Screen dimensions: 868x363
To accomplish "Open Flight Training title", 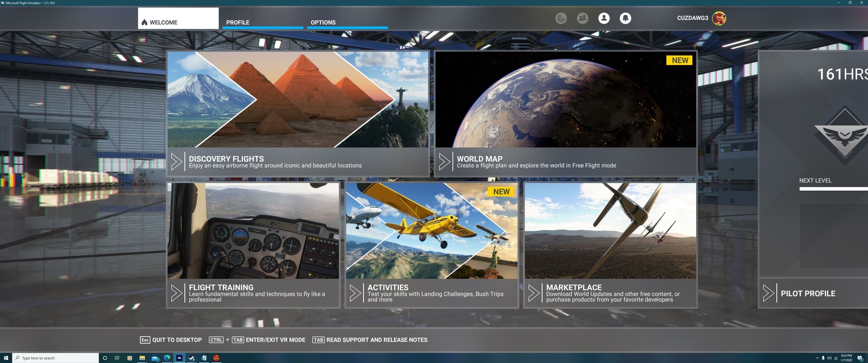I will tap(221, 287).
